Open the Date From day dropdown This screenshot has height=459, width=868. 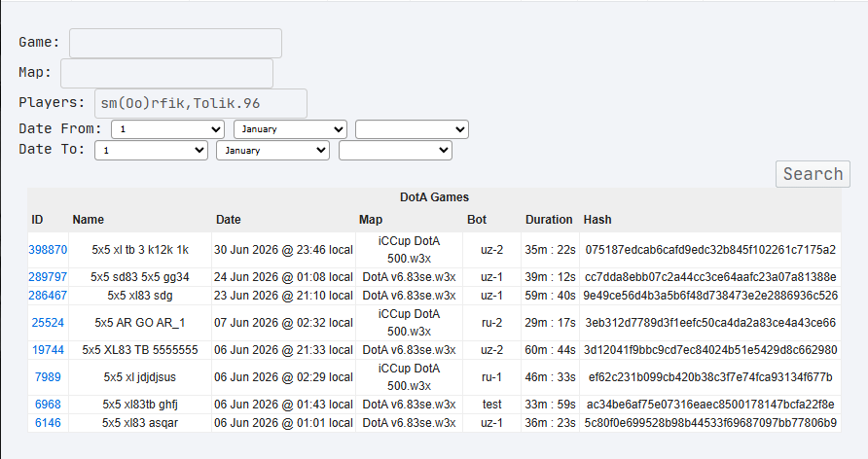pyautogui.click(x=167, y=129)
